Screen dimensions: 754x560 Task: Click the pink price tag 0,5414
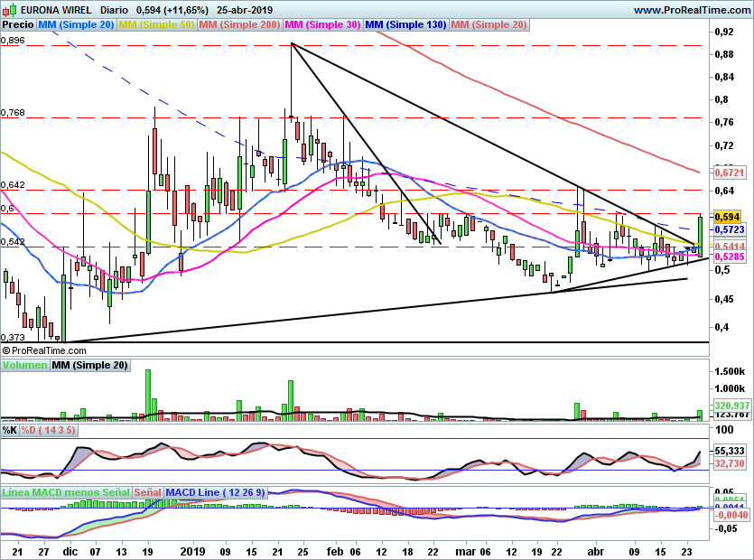pyautogui.click(x=730, y=247)
